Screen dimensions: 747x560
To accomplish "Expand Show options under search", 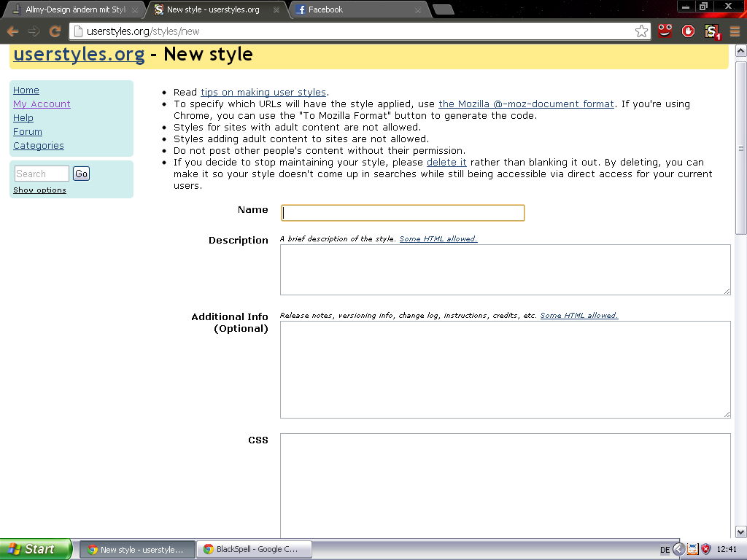I will click(x=39, y=190).
